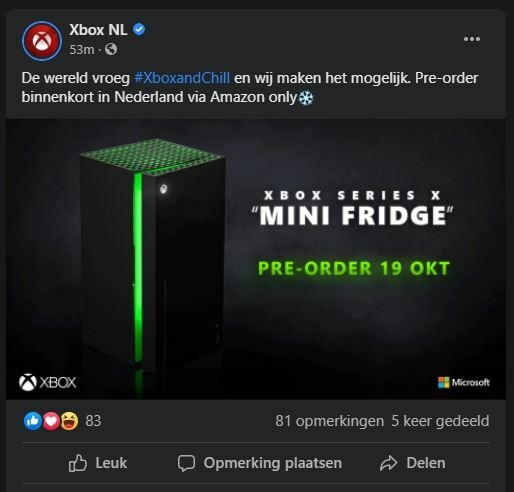The width and height of the screenshot is (514, 492).
Task: View the 81 opmerkingen comments
Action: click(329, 421)
